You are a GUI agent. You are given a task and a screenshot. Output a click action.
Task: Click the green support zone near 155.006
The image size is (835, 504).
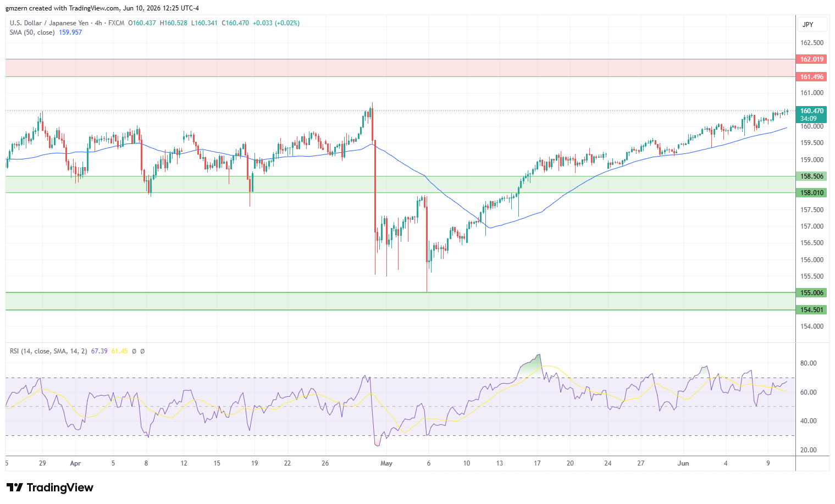[x=400, y=301]
